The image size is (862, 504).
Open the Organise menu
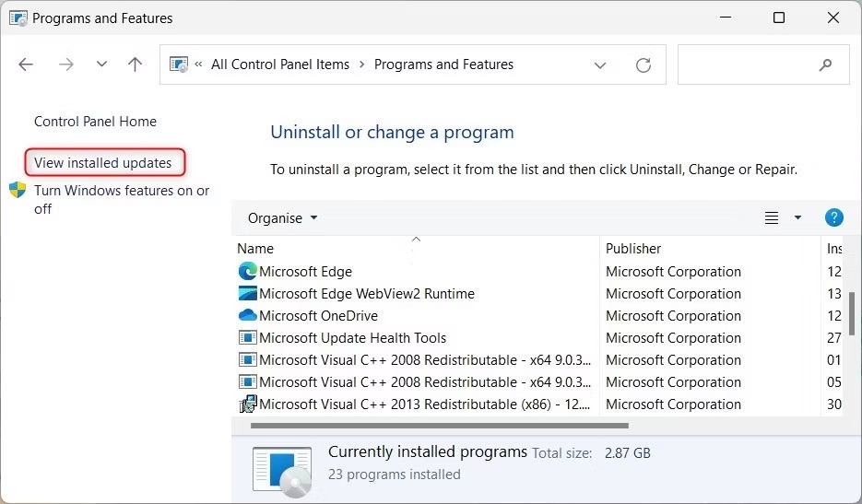pyautogui.click(x=282, y=218)
